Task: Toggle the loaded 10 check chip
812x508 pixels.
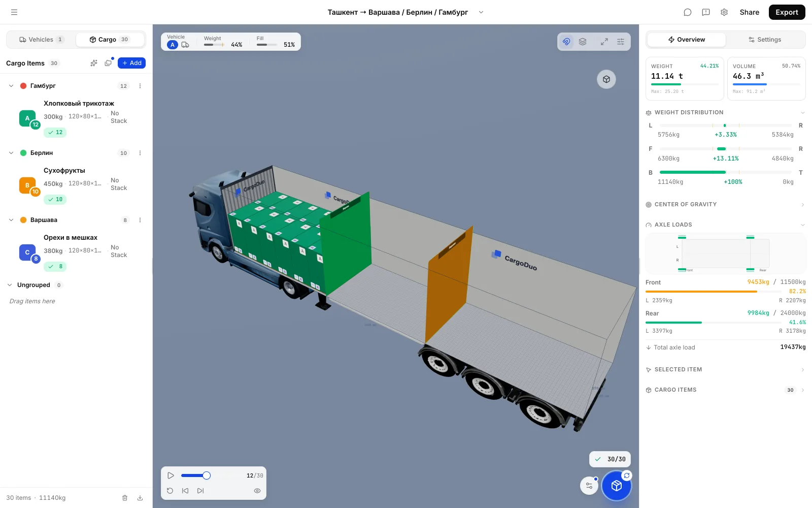Action: coord(55,200)
